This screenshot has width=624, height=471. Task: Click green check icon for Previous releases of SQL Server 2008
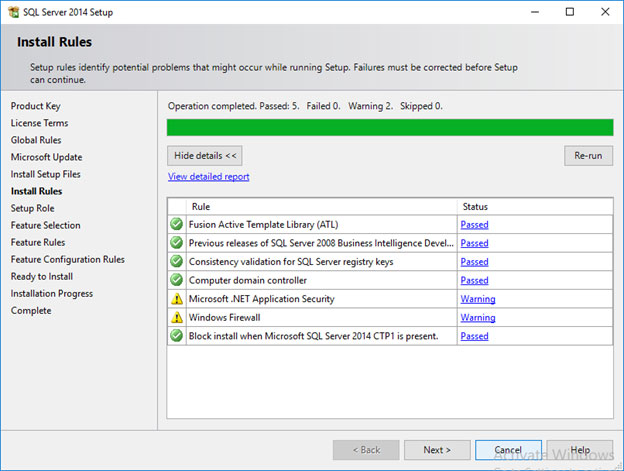(176, 243)
